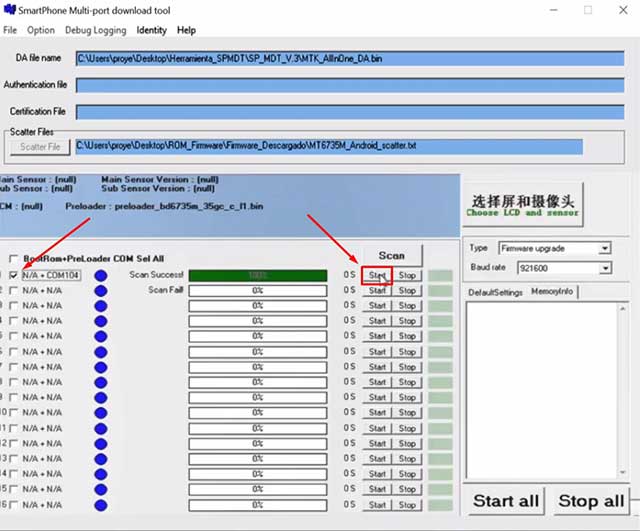
Task: Click Start for the COM104 port row
Action: [x=377, y=275]
